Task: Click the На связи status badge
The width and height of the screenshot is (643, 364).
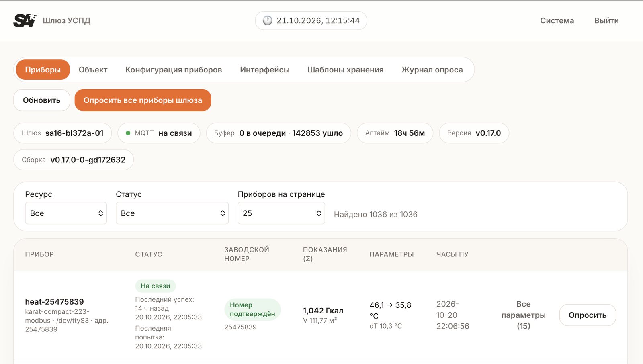Action: coord(156,286)
